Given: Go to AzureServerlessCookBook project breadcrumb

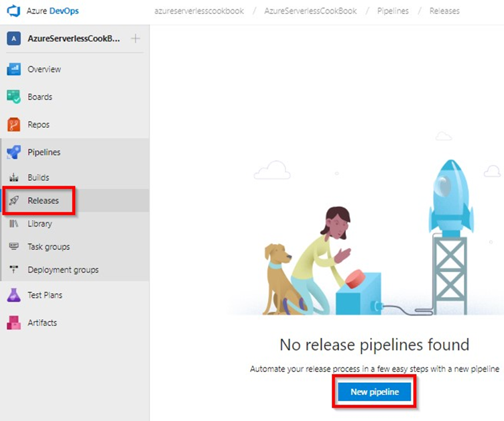Looking at the screenshot, I should click(311, 11).
